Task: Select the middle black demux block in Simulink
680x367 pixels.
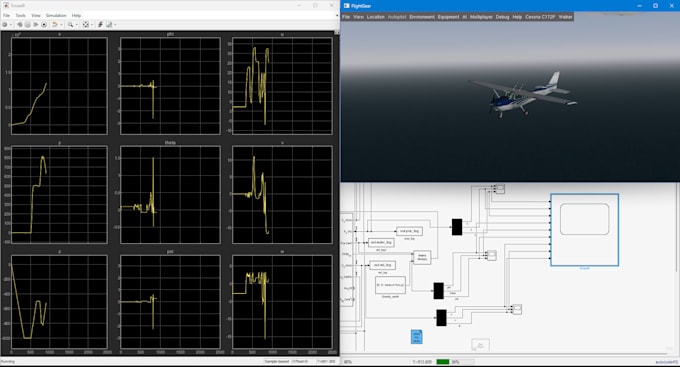Action: [438, 291]
